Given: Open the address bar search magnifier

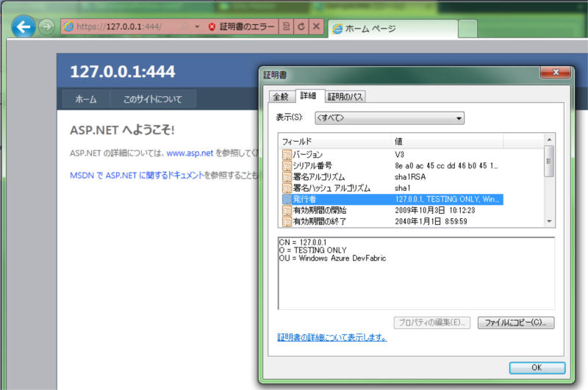Looking at the screenshot, I should [184, 26].
